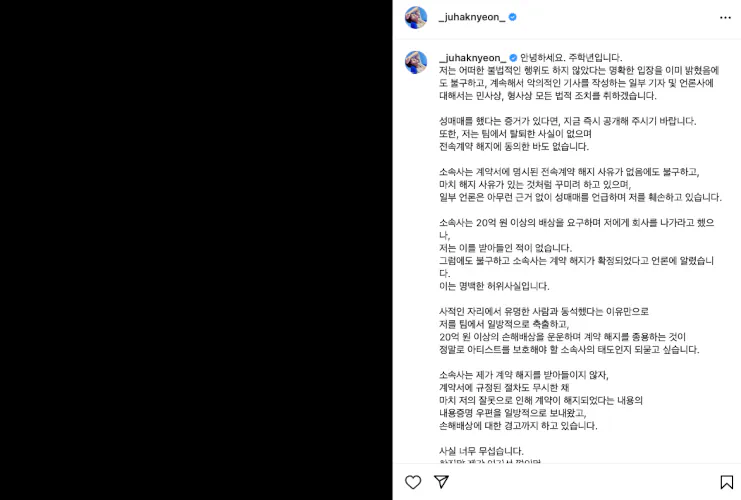Open the profile avatar in the post header
The width and height of the screenshot is (741, 500).
[416, 17]
